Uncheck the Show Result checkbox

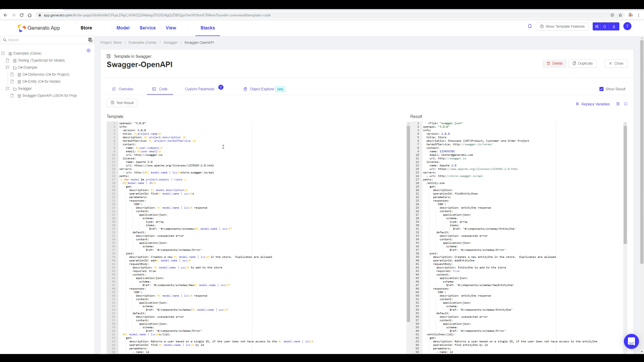(601, 89)
